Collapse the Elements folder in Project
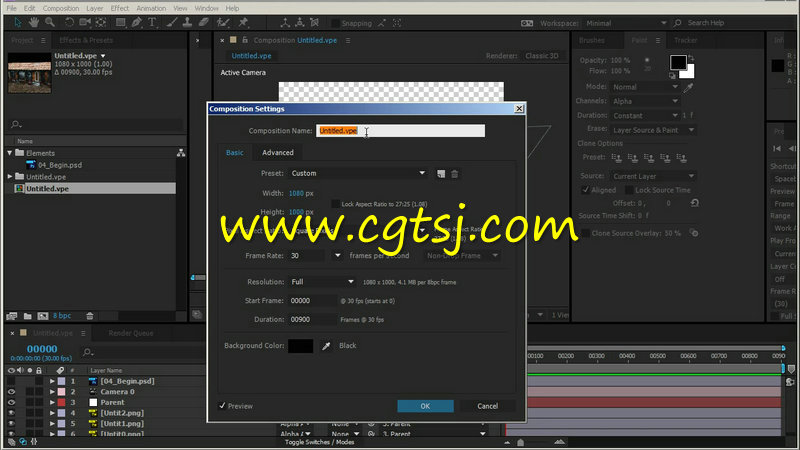 10,153
